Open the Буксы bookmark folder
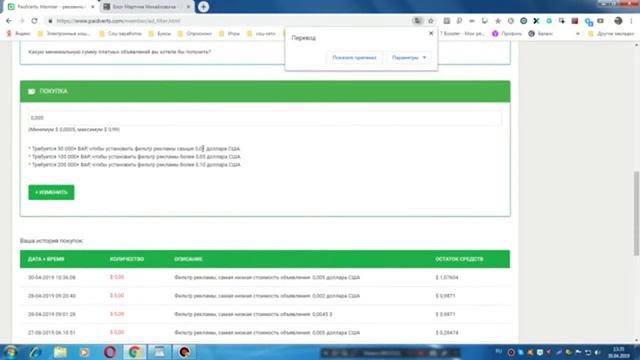Image resolution: width=640 pixels, height=360 pixels. (x=160, y=33)
